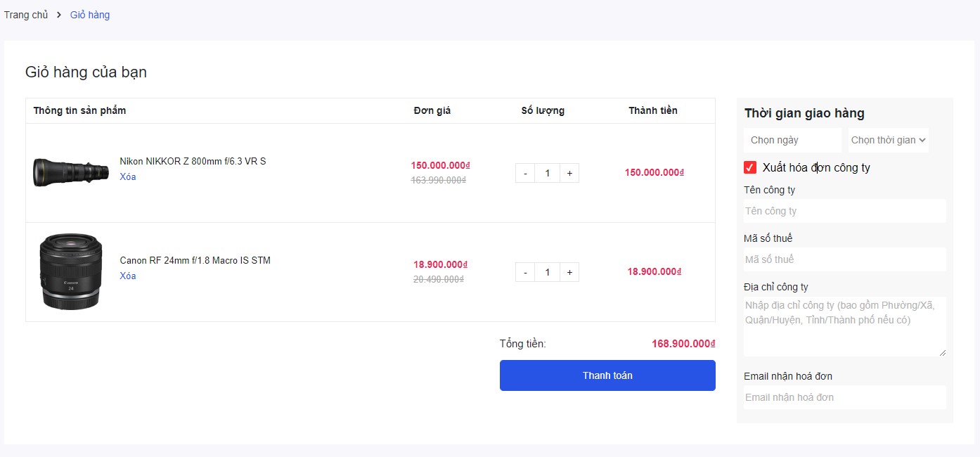Focus Email nhận hoá đơn field
980x457 pixels.
(844, 397)
